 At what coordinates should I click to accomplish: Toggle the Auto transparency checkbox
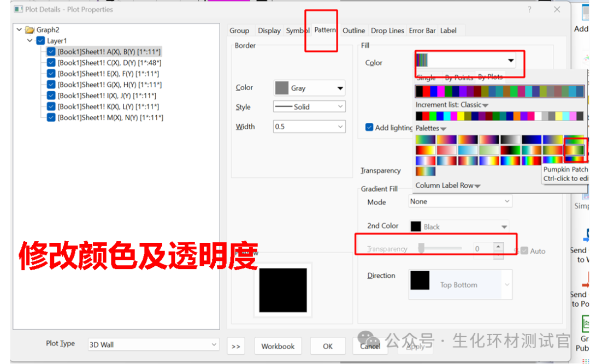(524, 250)
